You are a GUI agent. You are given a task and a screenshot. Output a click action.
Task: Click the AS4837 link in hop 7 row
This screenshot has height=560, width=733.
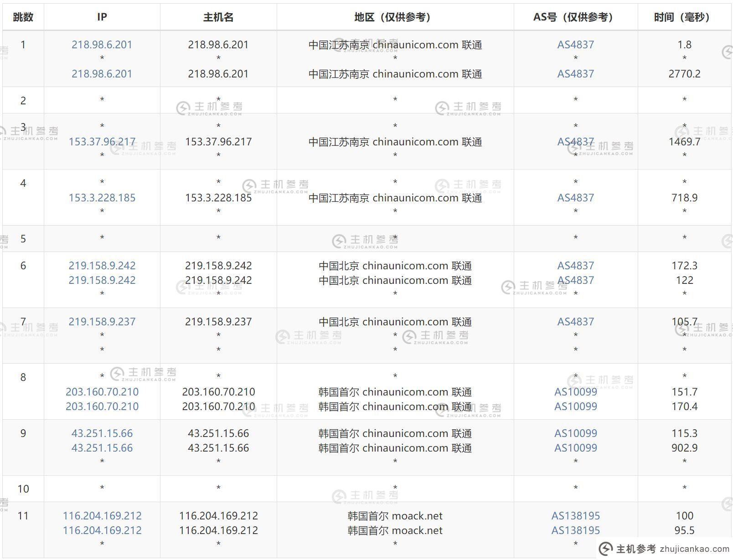pos(576,322)
